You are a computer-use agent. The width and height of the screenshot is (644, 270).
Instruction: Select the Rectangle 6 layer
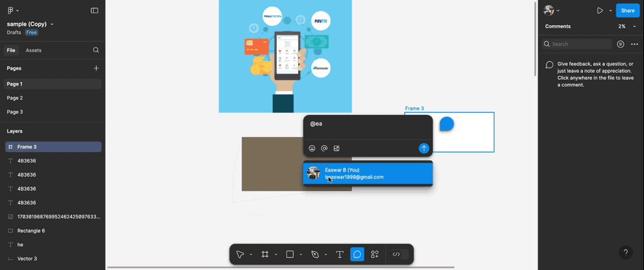[x=53, y=230]
